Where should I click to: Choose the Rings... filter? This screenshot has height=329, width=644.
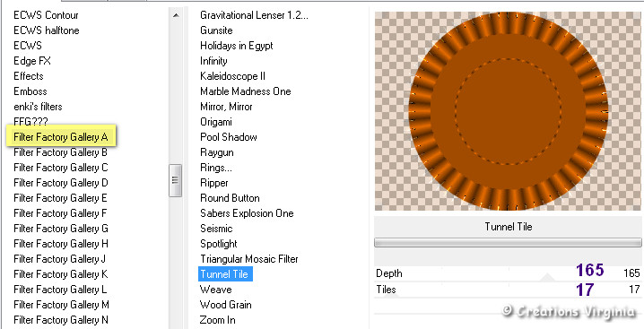(x=215, y=168)
